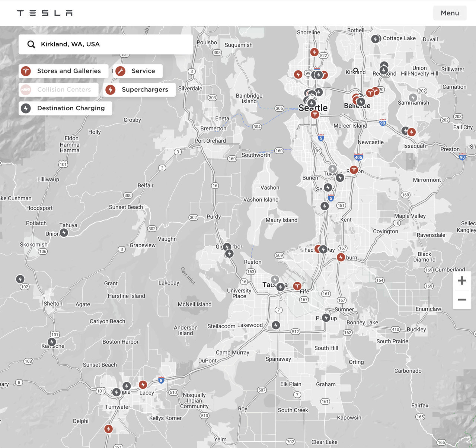Select Auburn supercharger pin
Image resolution: width=476 pixels, height=448 pixels.
(341, 257)
